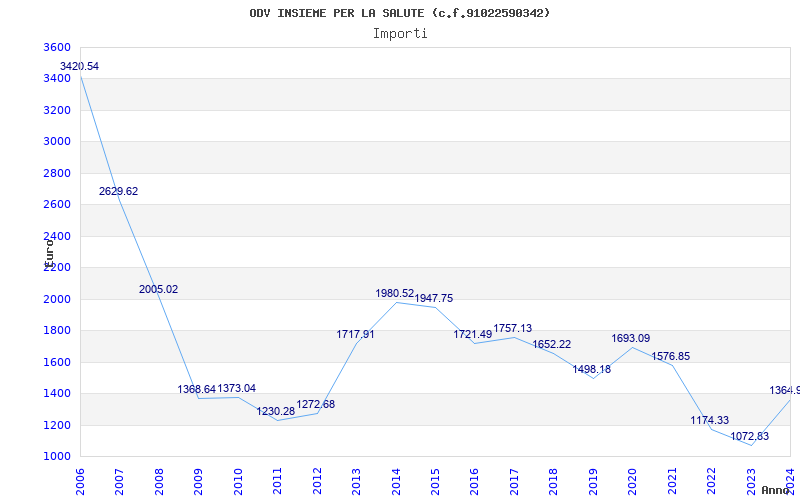
Task: Click the x-axis year 2016
Action: coord(474,482)
